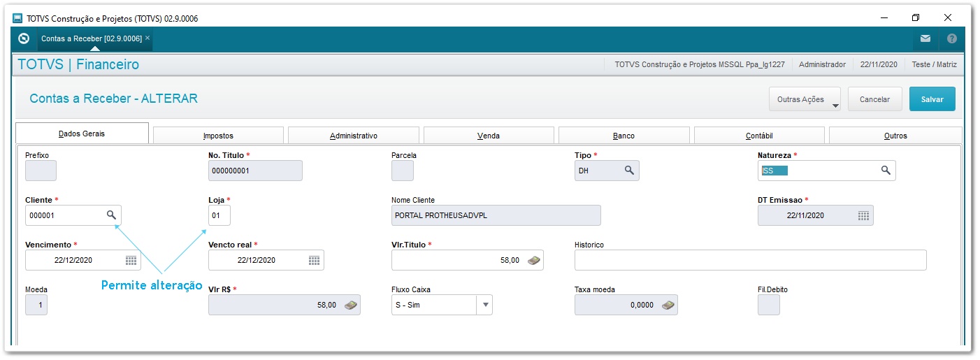
Task: Click the Parcela field
Action: [x=403, y=171]
